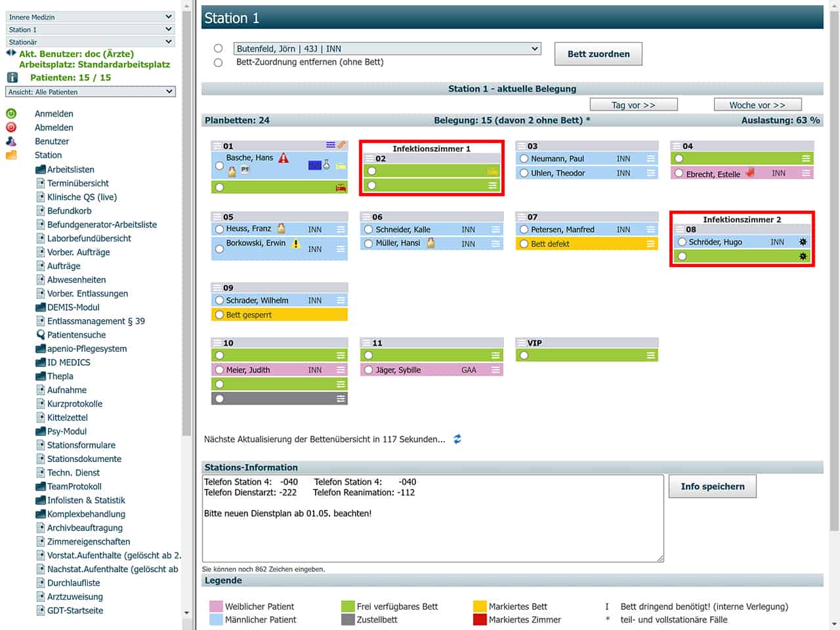Click the padlock icon beside Heuss, Franz
840x630 pixels.
tap(282, 228)
